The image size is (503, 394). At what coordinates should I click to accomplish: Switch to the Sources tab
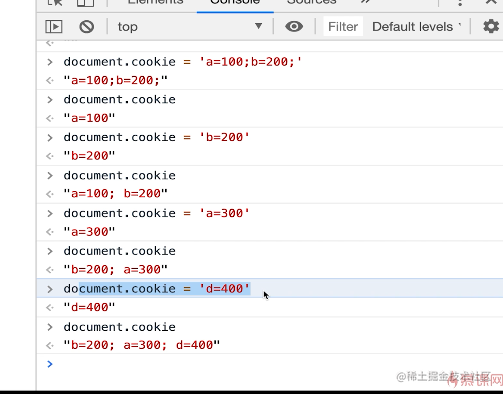point(312,3)
